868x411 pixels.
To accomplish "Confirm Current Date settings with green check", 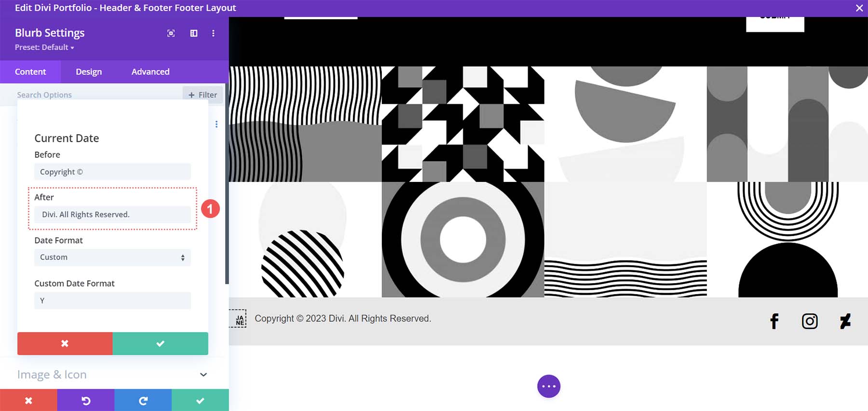I will tap(160, 343).
